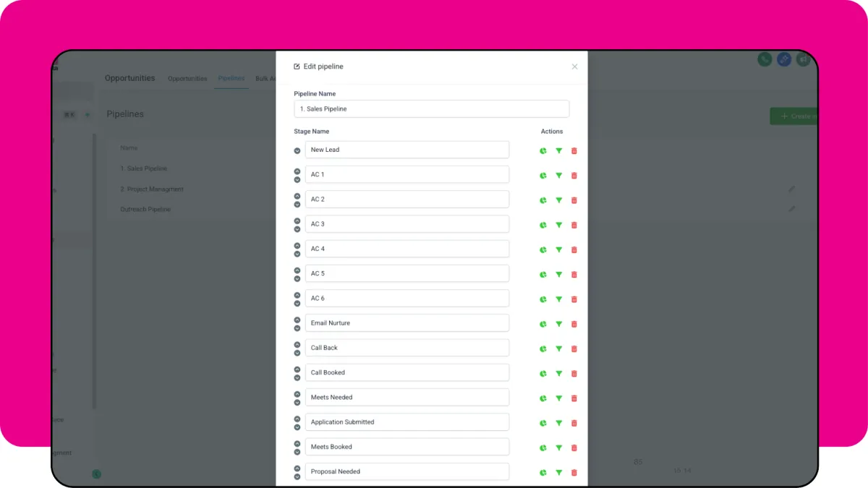The width and height of the screenshot is (868, 488).
Task: Toggle funnel icon for AC 6
Action: point(558,299)
